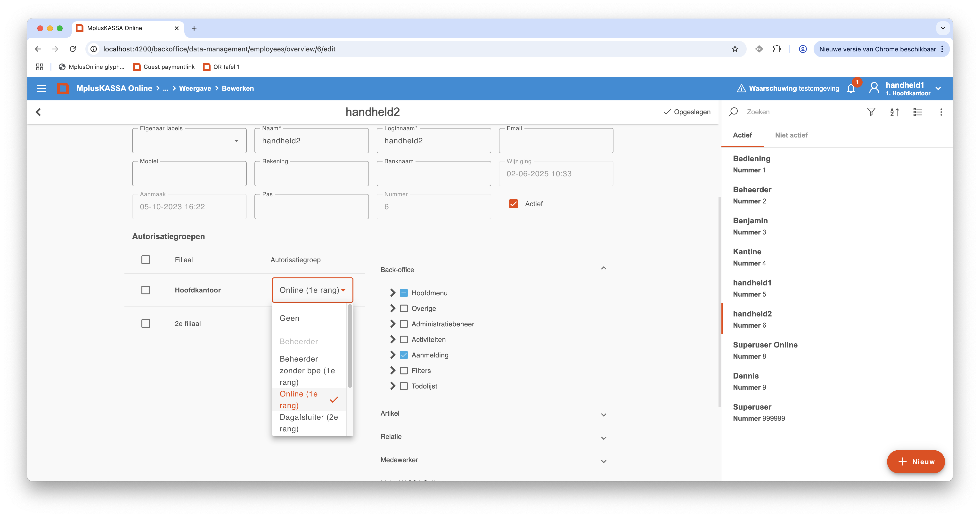Check the Todolijst checkbox
This screenshot has height=517, width=980.
tap(404, 386)
